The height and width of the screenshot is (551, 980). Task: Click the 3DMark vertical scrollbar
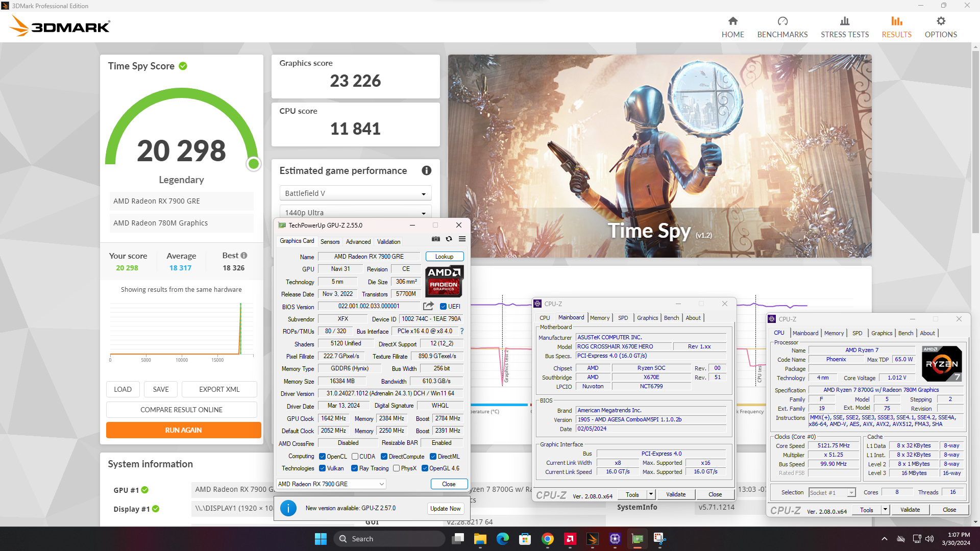[x=975, y=143]
